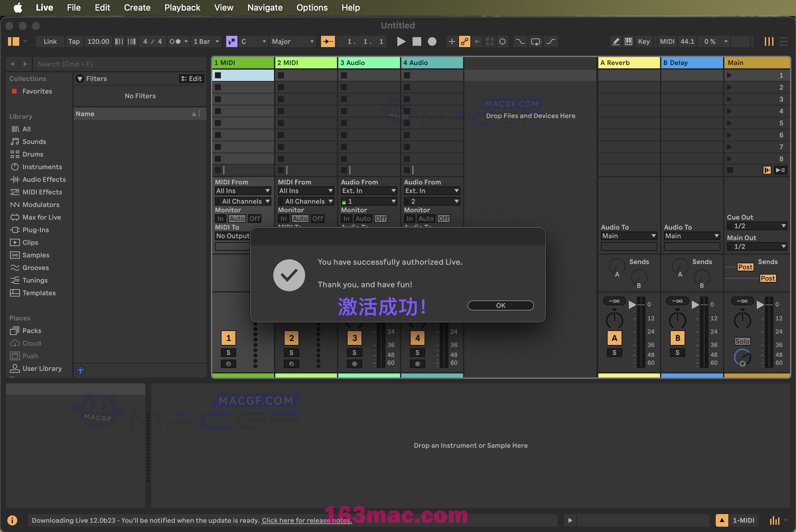
Task: Click the Record button in transport
Action: 431,41
